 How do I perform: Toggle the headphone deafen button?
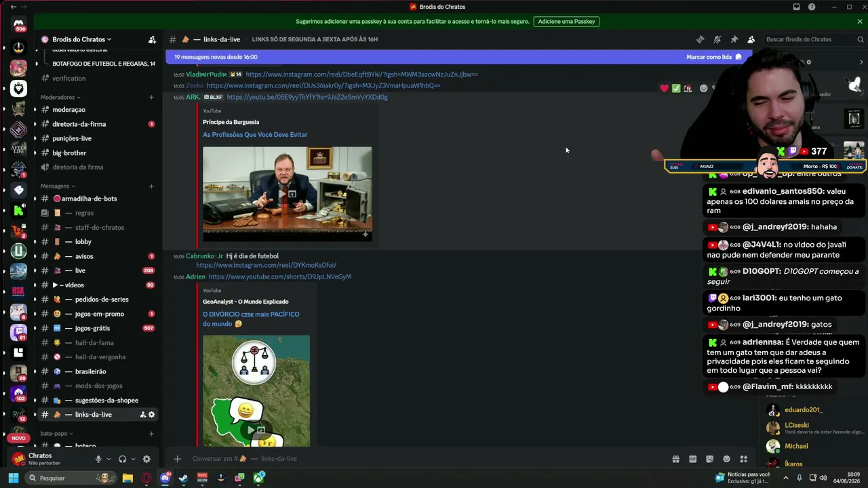pos(122,459)
